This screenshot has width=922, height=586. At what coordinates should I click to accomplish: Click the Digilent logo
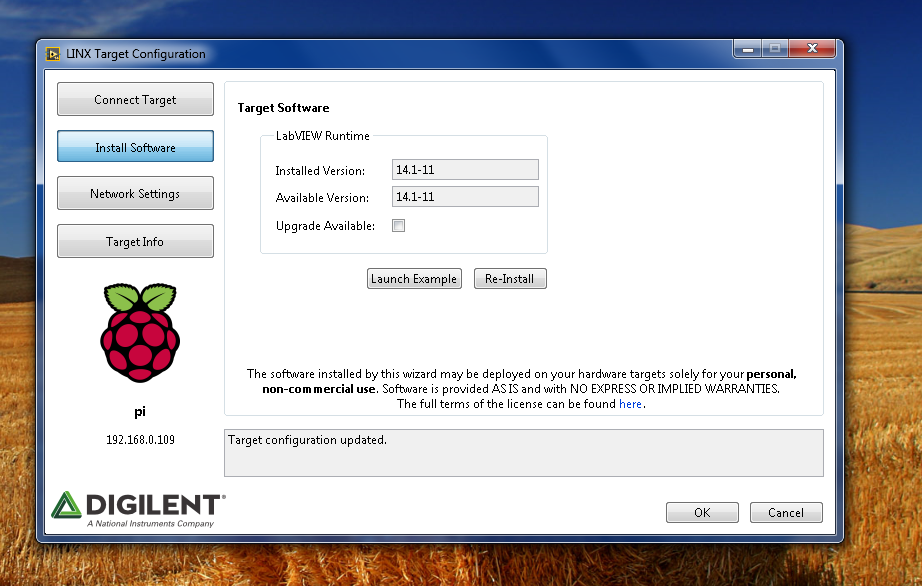pyautogui.click(x=138, y=510)
